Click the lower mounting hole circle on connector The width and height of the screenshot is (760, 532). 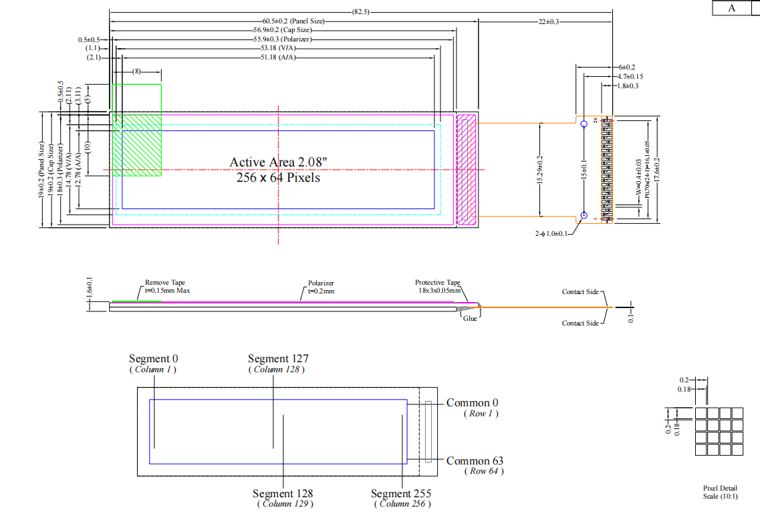point(584,215)
